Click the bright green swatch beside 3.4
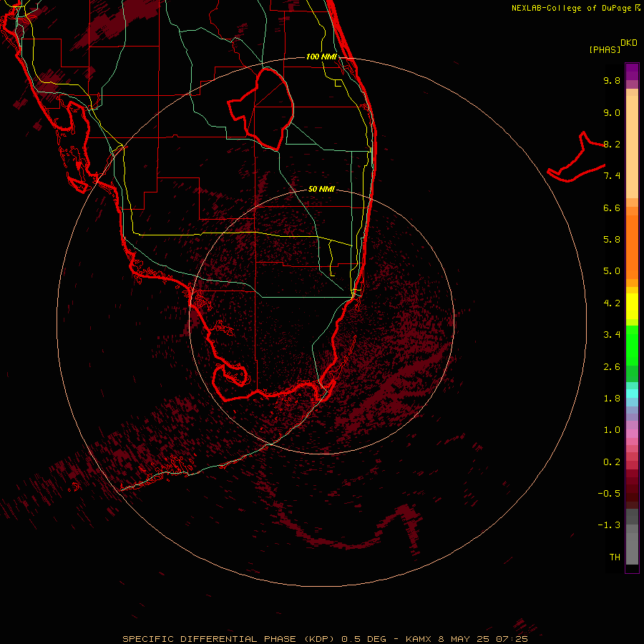 tap(632, 345)
